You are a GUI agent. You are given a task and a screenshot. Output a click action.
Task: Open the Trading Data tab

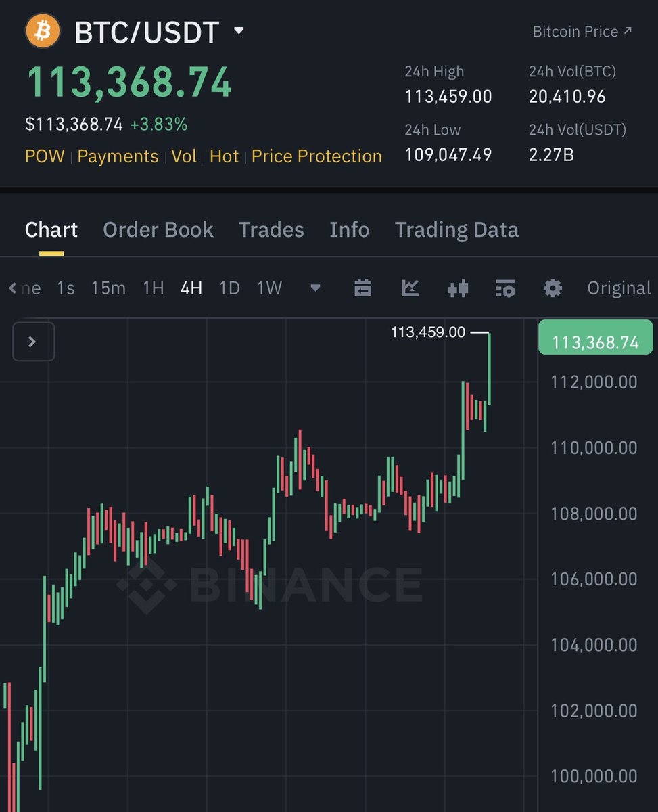[x=456, y=230]
